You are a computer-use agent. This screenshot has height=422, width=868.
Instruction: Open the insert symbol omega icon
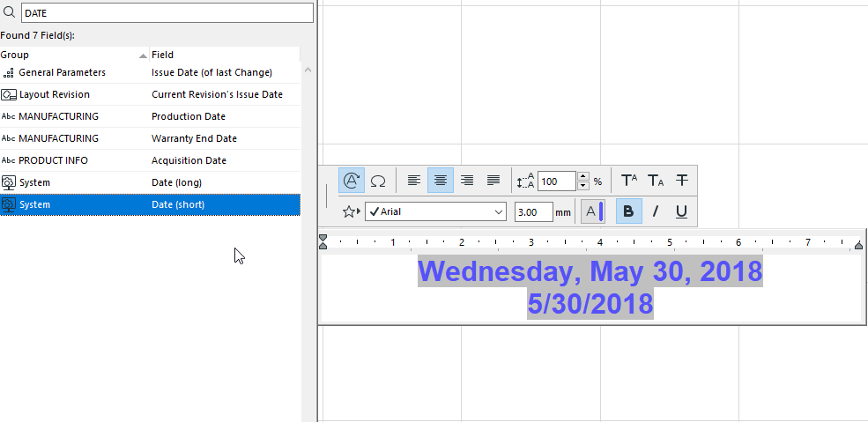coord(378,181)
